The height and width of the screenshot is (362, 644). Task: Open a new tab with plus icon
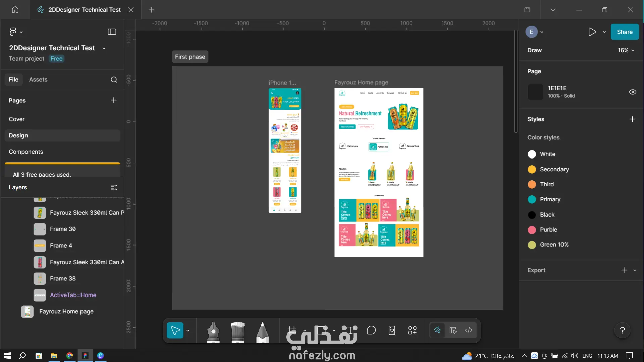pos(151,10)
